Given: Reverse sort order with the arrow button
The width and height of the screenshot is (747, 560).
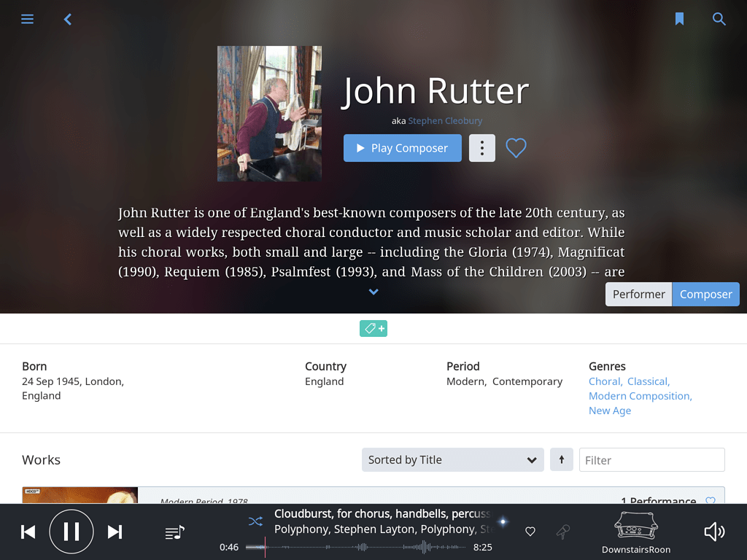Looking at the screenshot, I should coord(561,459).
